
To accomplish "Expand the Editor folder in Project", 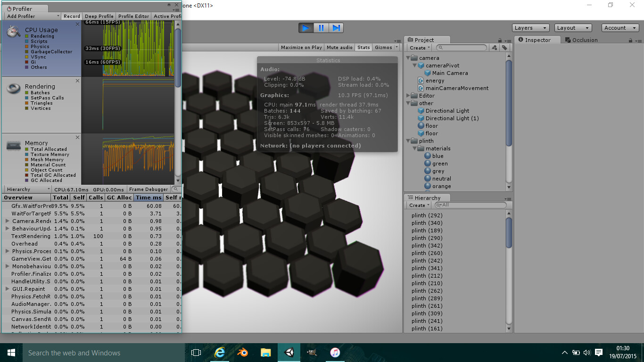I will [x=408, y=96].
